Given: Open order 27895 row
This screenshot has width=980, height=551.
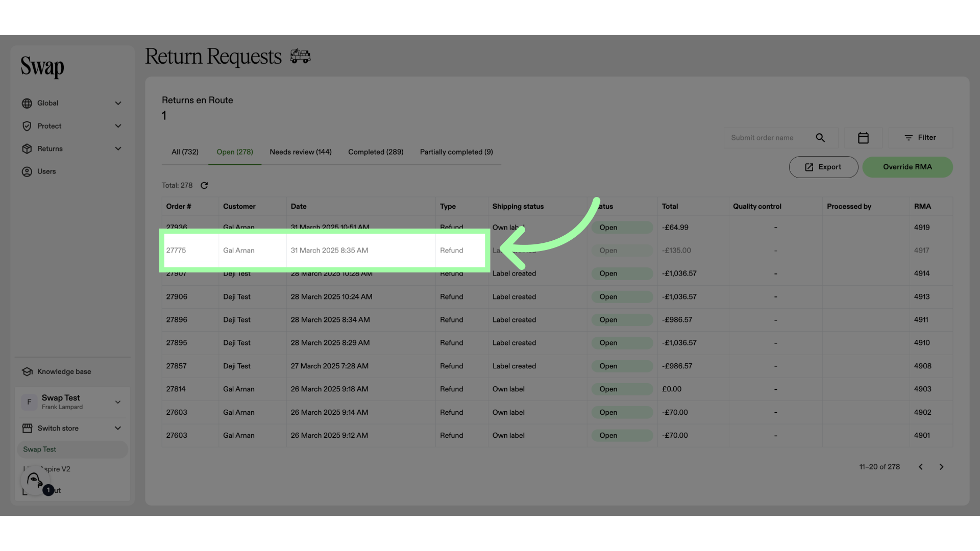Looking at the screenshot, I should 557,343.
